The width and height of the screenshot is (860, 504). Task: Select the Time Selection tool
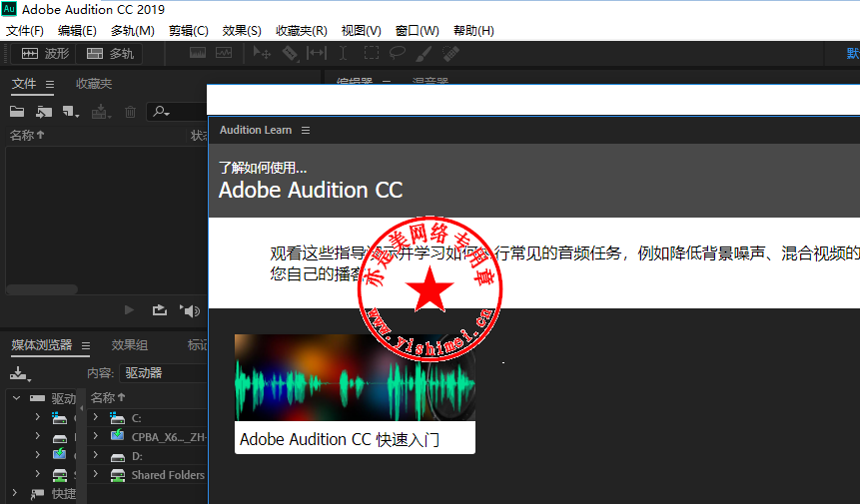click(343, 53)
